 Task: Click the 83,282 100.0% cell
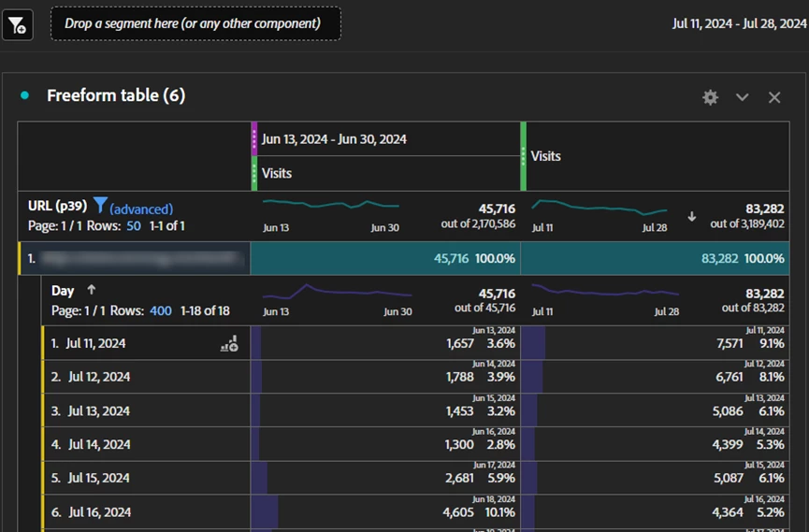coord(656,258)
